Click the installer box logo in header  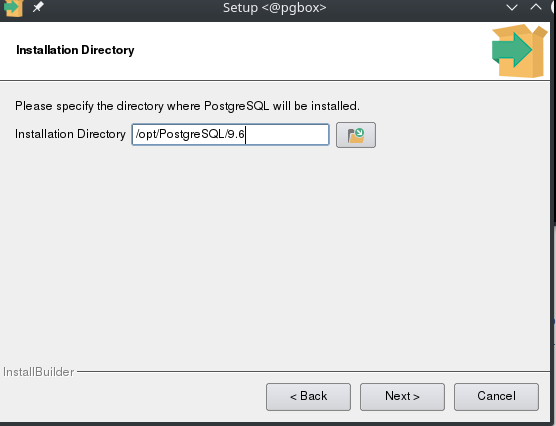(520, 51)
